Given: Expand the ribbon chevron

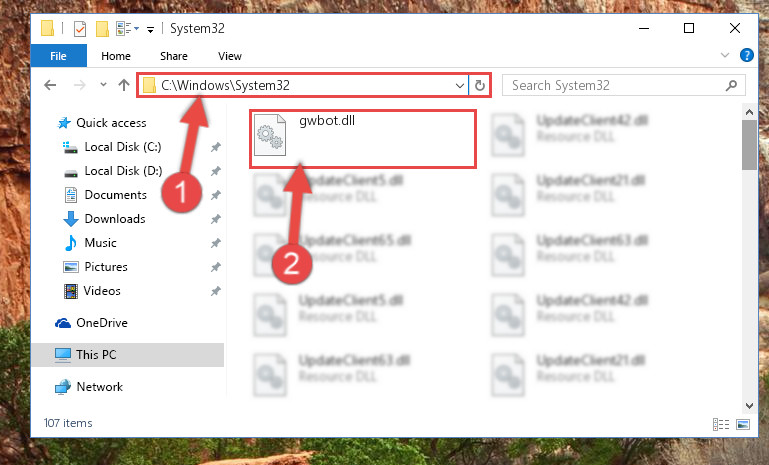Looking at the screenshot, I should [725, 55].
